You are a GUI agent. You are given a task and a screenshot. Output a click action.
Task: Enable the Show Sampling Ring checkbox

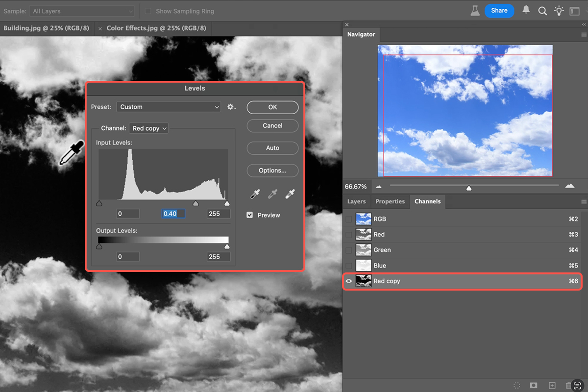(148, 11)
